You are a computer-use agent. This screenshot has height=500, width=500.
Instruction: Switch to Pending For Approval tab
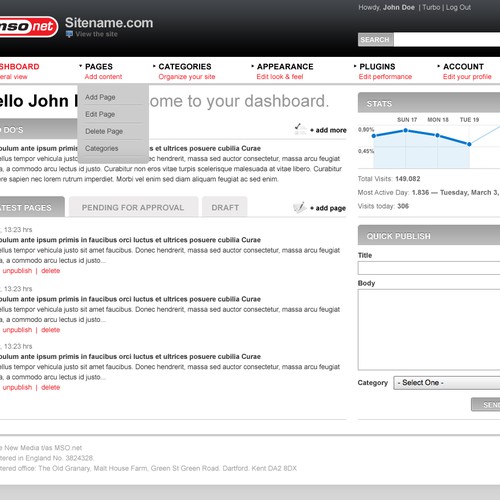point(133,207)
